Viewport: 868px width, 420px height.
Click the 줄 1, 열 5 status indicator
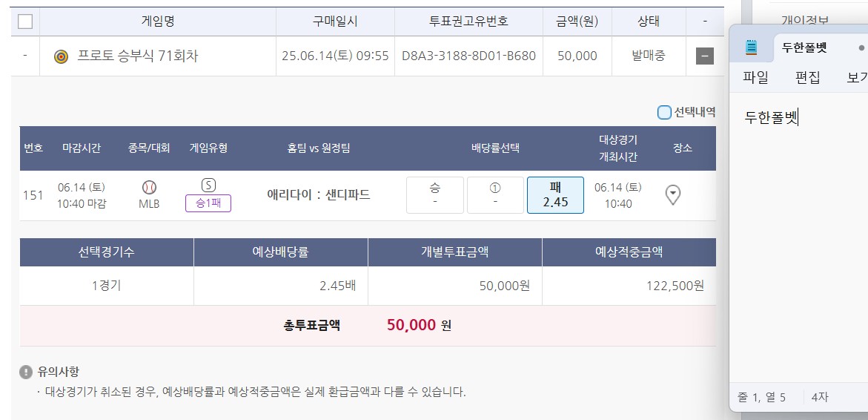[x=762, y=398]
